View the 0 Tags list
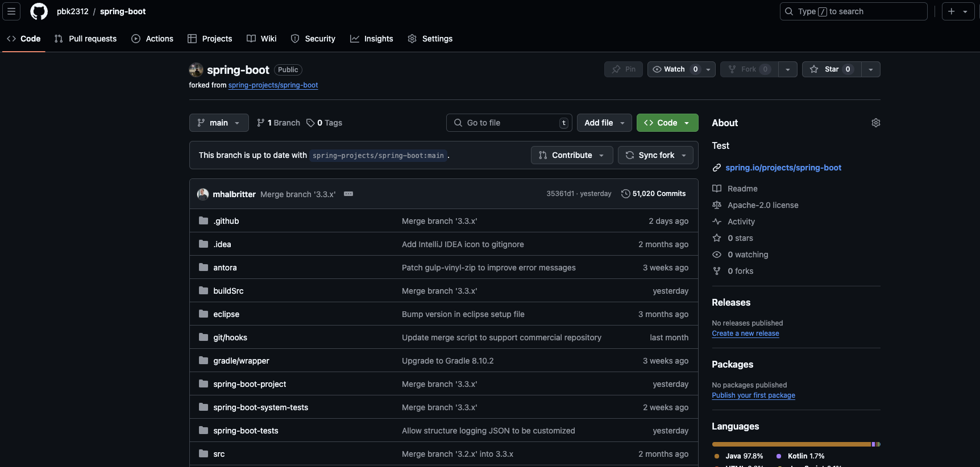980x467 pixels. (x=324, y=123)
